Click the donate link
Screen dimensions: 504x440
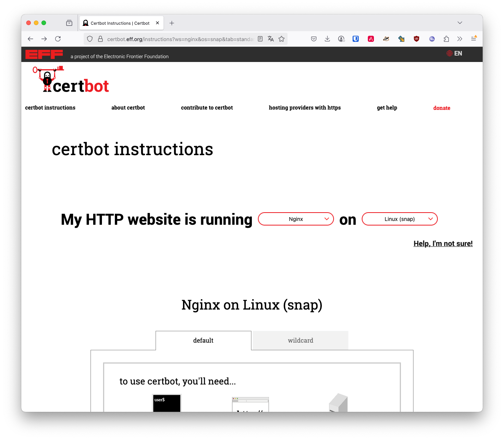442,108
